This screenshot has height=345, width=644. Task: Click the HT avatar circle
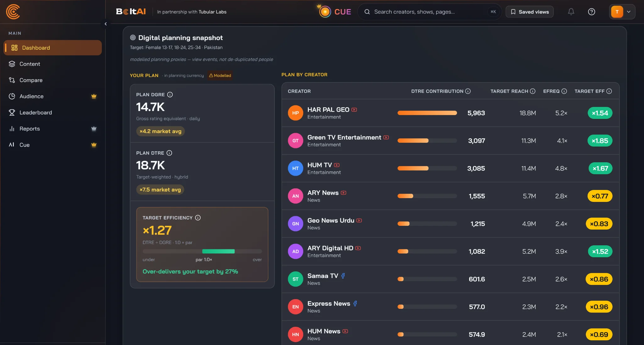(x=296, y=168)
